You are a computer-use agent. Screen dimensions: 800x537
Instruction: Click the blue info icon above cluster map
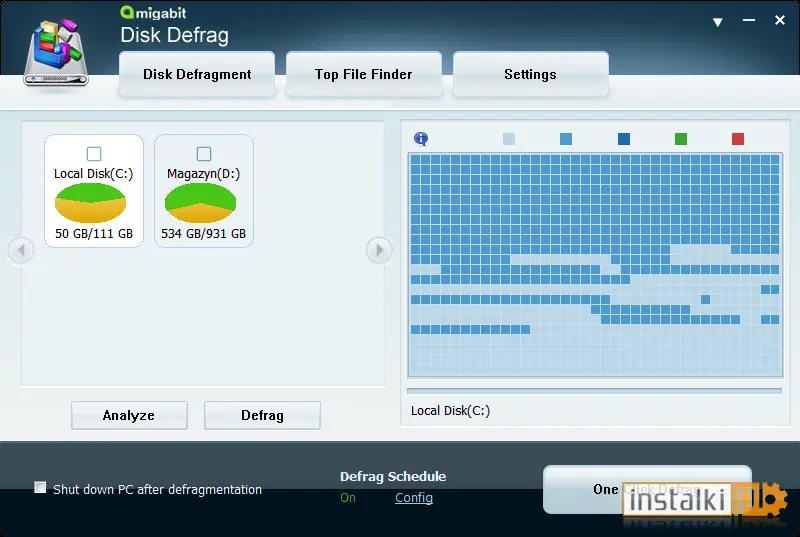click(x=421, y=138)
